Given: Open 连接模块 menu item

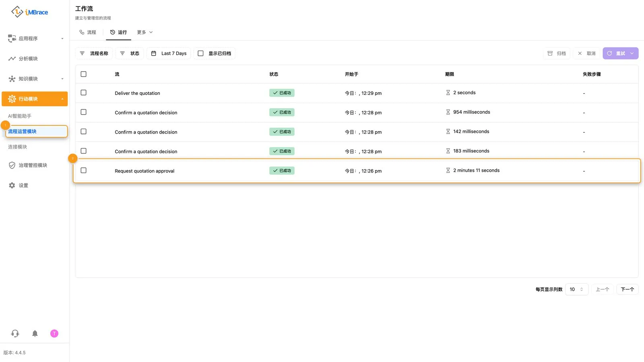Looking at the screenshot, I should point(18,147).
